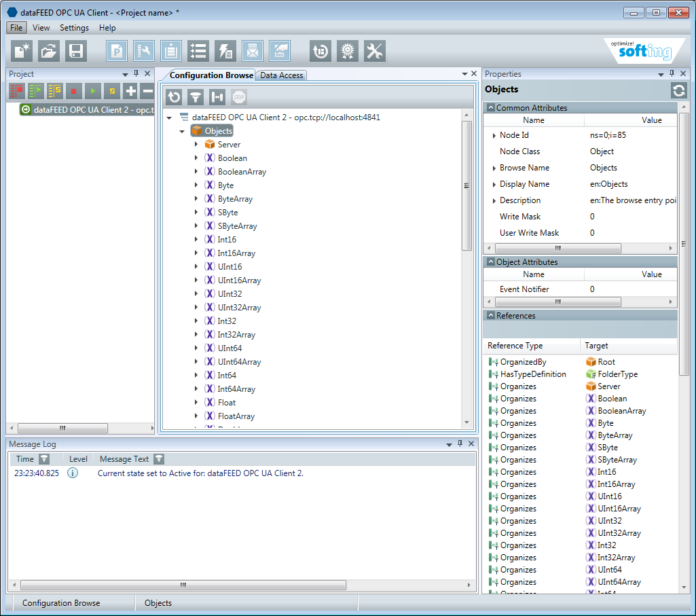
Task: Pin the Project panel
Action: pyautogui.click(x=136, y=73)
